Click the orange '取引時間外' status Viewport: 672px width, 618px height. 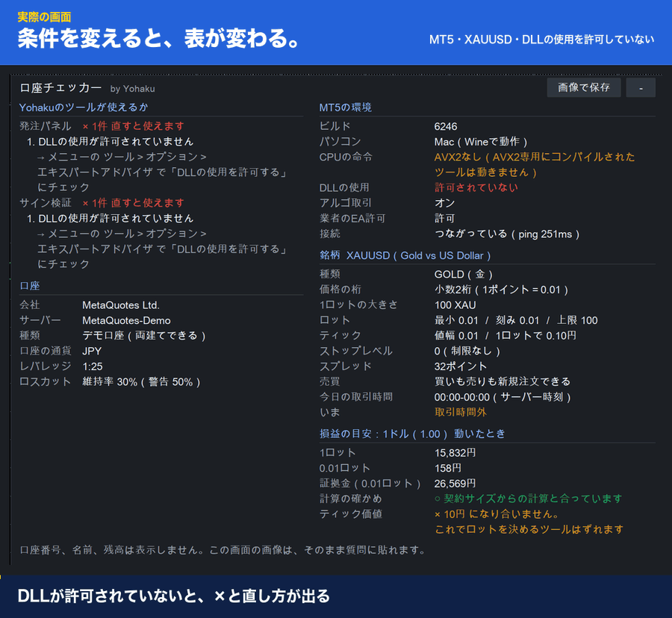(x=461, y=412)
